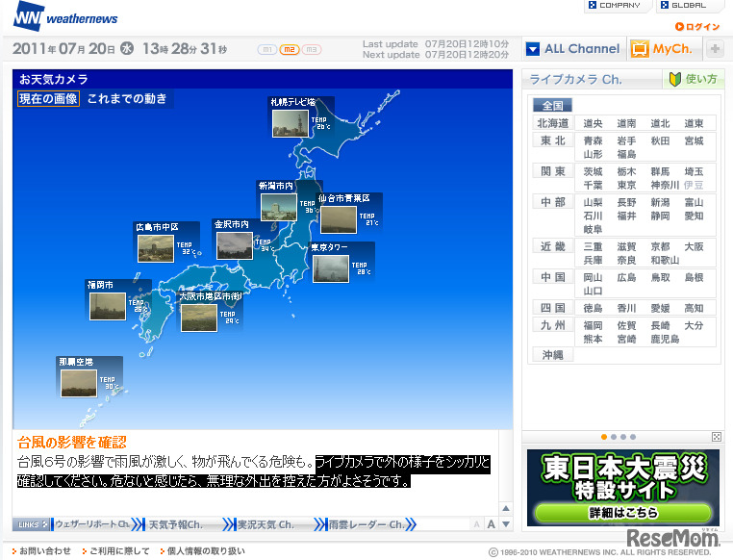The height and width of the screenshot is (560, 733).
Task: Open the 仙台市青葉区 camera thumbnail
Action: [339, 219]
